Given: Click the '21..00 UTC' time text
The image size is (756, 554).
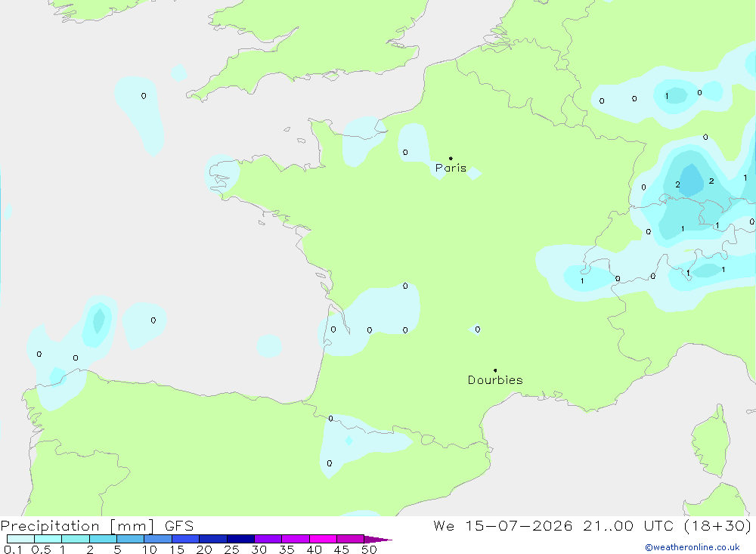Looking at the screenshot, I should (628, 526).
